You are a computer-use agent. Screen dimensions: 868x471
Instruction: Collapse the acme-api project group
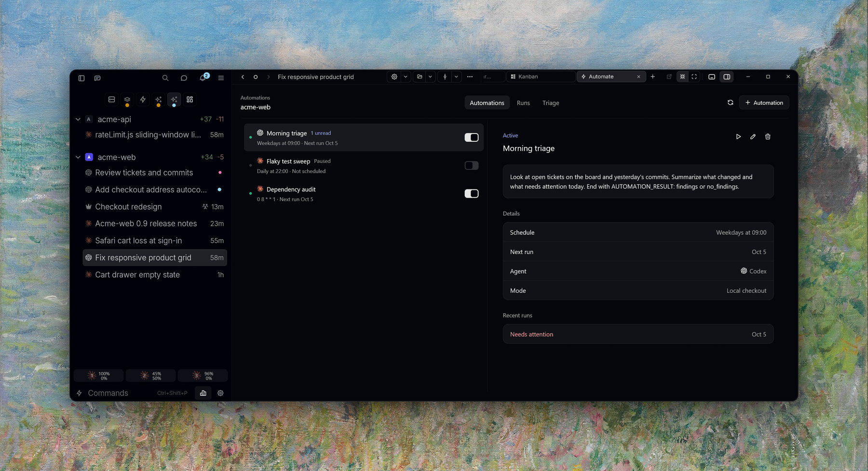(78, 119)
